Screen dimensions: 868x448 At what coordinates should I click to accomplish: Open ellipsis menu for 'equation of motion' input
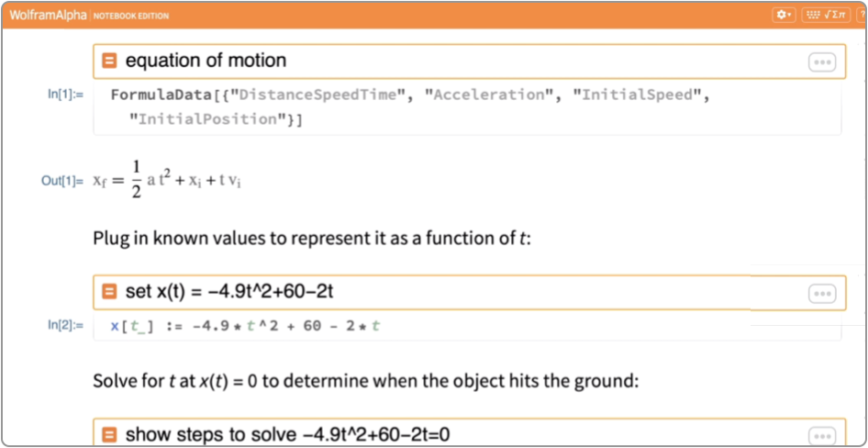821,62
